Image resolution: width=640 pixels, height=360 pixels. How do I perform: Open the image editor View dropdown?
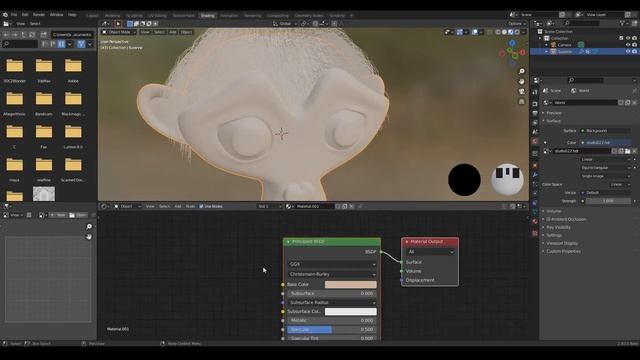coord(14,215)
